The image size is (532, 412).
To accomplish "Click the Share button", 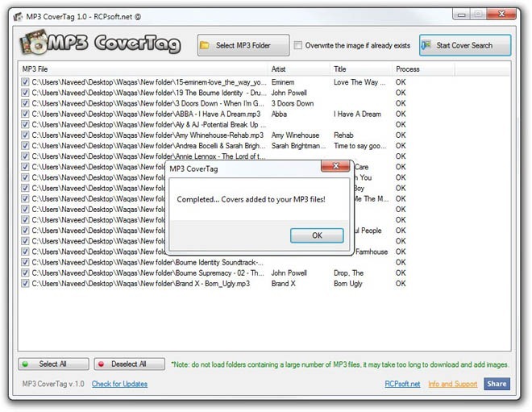I will tap(497, 384).
